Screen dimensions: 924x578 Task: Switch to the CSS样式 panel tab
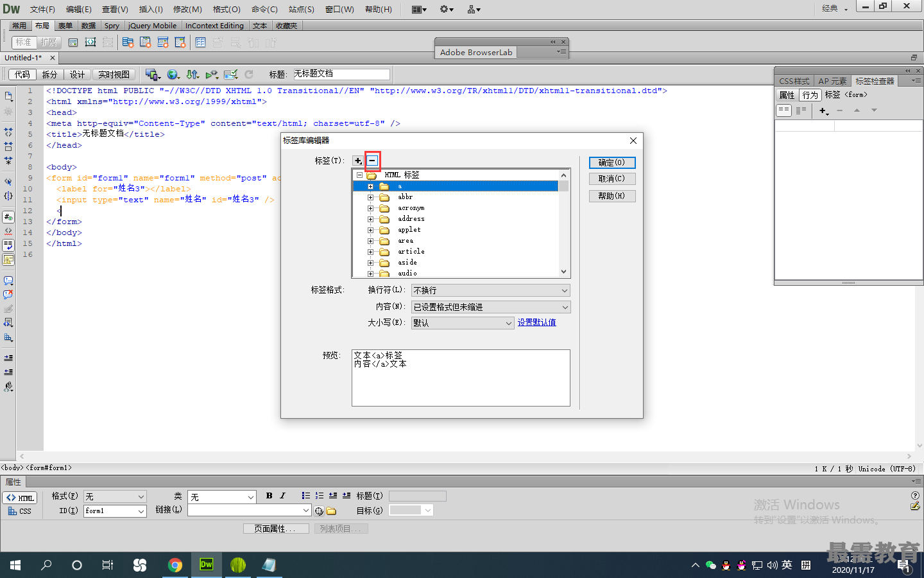pyautogui.click(x=794, y=81)
